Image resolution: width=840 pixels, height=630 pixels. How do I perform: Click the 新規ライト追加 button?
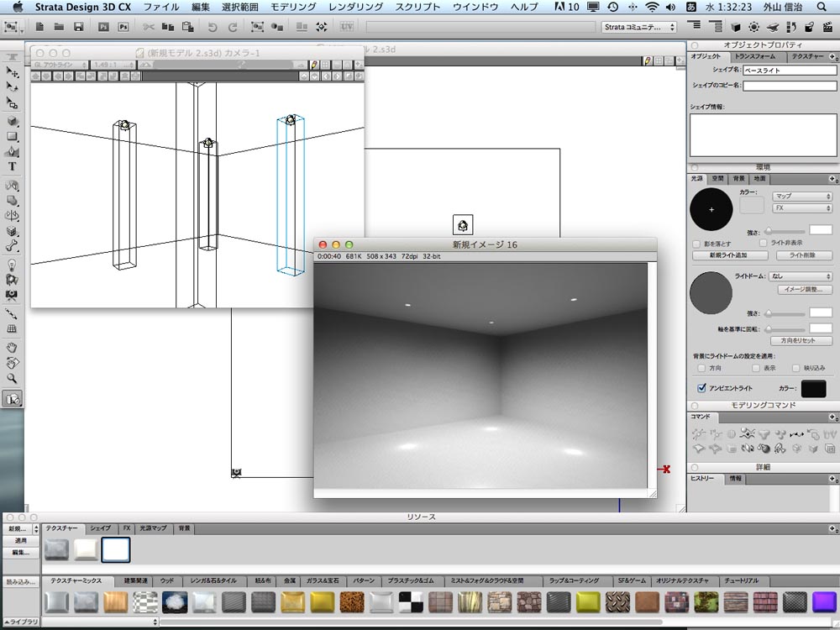727,255
